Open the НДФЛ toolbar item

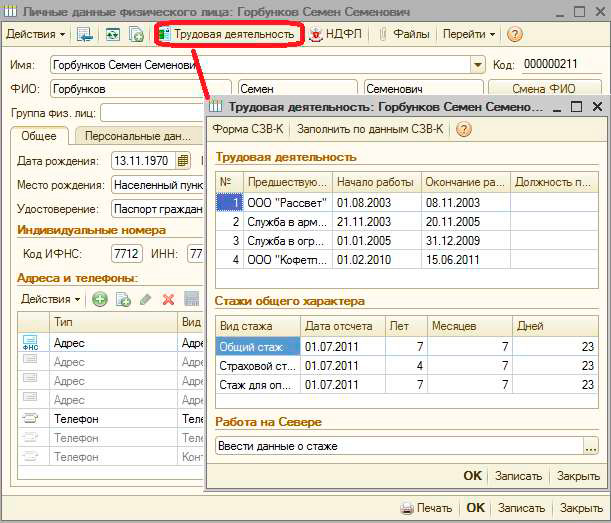click(x=336, y=34)
